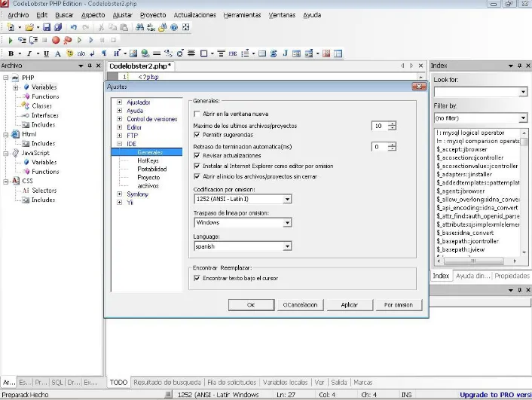Click the Paragraph pilcrow icon
The image size is (532, 400).
(104, 53)
